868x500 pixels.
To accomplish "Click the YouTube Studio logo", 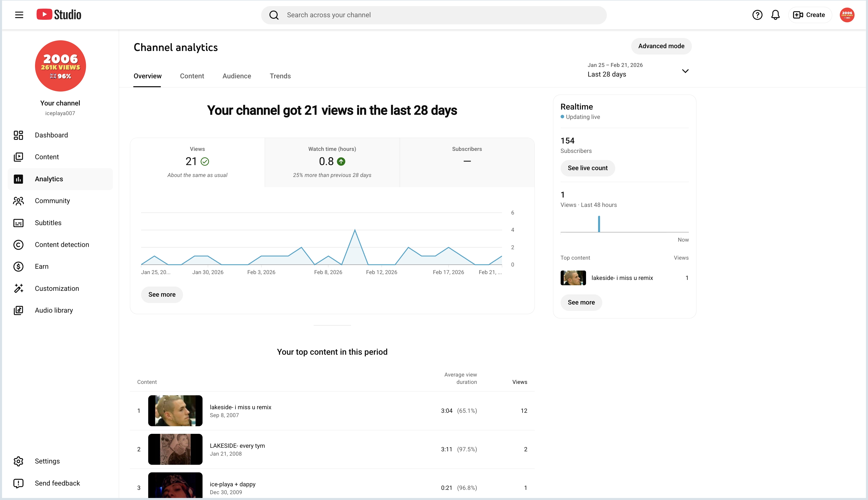I will [59, 15].
